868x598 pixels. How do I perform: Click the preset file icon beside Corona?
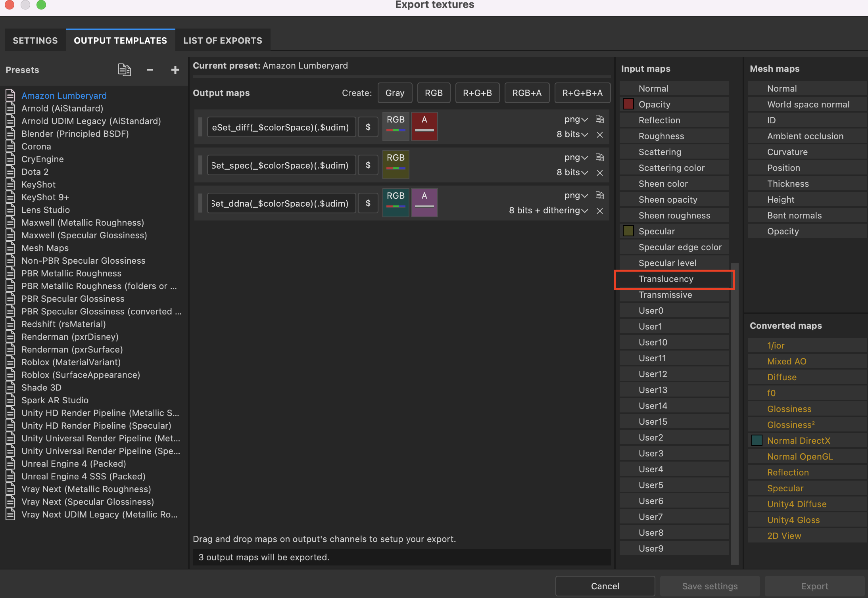10,146
